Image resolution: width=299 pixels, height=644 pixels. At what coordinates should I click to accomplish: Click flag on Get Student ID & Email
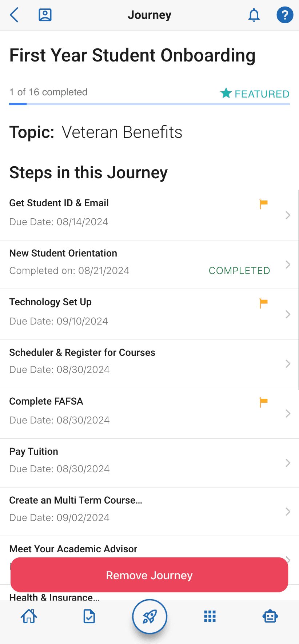point(263,204)
